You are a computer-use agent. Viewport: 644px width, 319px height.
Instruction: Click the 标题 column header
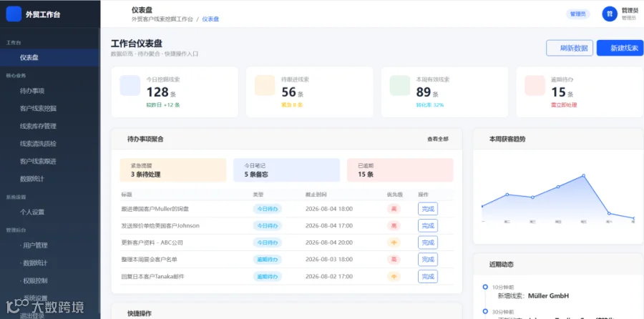(x=127, y=195)
